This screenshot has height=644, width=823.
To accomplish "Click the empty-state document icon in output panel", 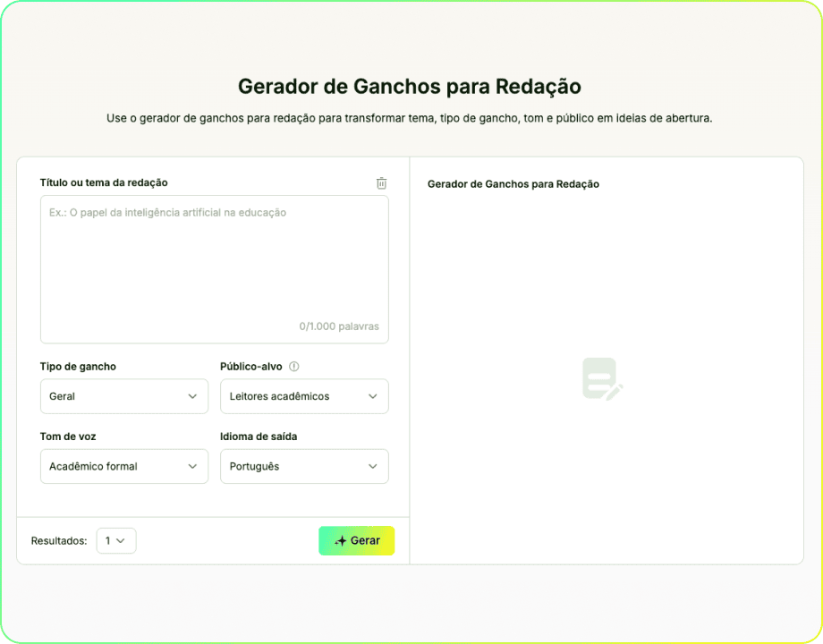I will pos(602,379).
